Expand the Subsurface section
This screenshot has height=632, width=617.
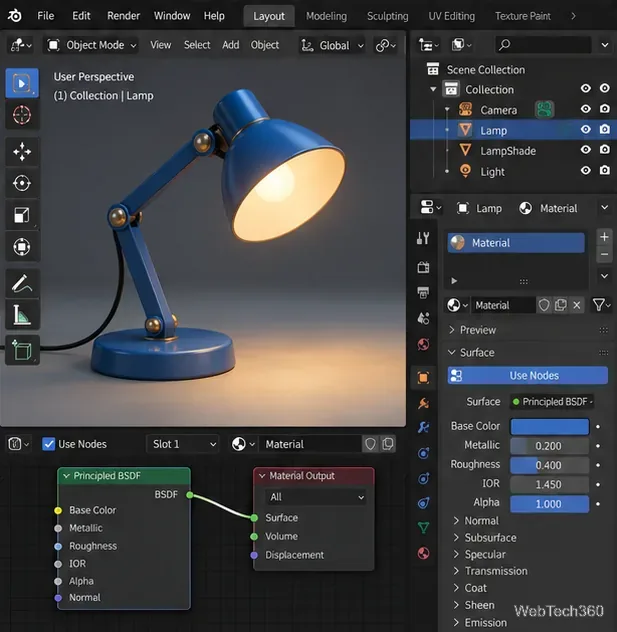pos(456,538)
